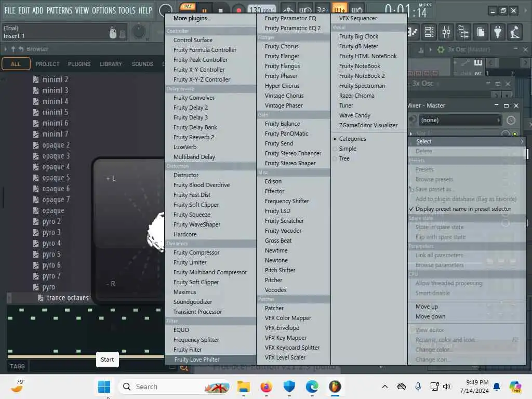Select trance octaves preset in browser
The height and width of the screenshot is (399, 532).
click(68, 298)
